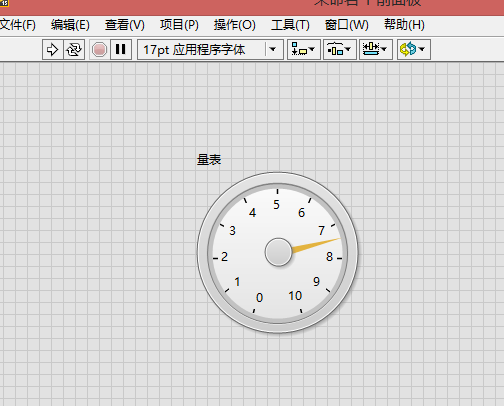Expand the Reorder dropdown arrow
Viewport: 504px width, 406px height.
coord(422,49)
